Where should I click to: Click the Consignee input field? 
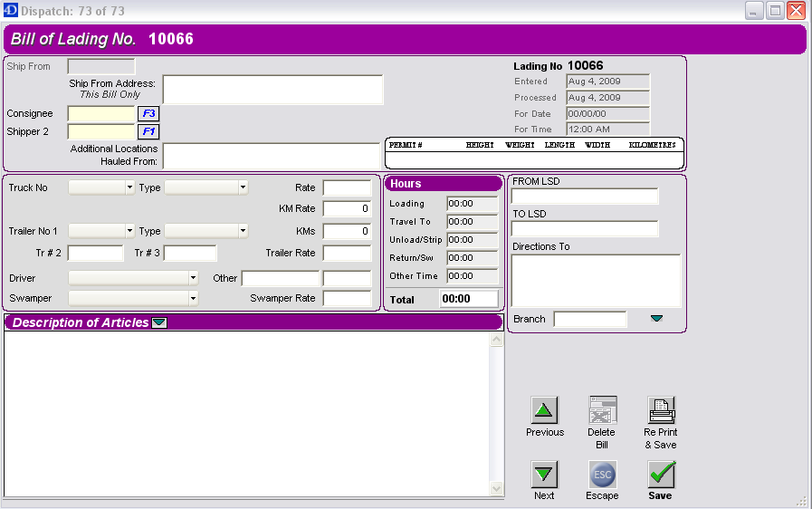point(100,114)
